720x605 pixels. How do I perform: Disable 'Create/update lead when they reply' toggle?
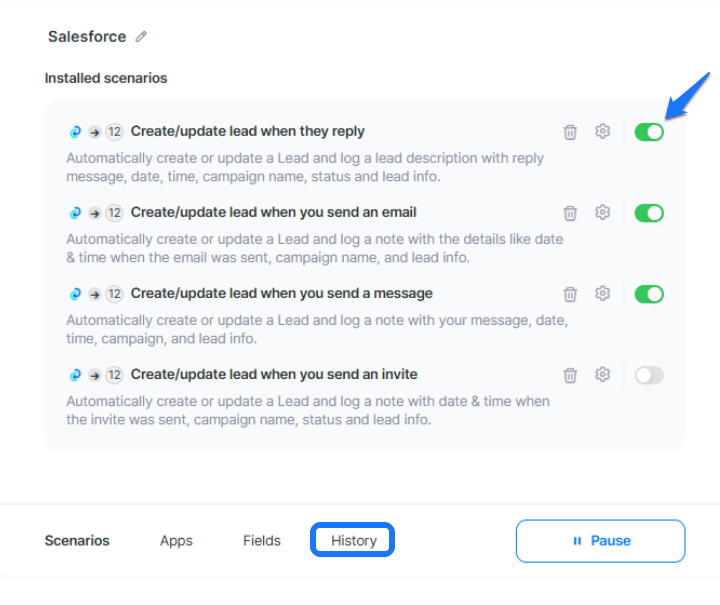click(x=649, y=132)
